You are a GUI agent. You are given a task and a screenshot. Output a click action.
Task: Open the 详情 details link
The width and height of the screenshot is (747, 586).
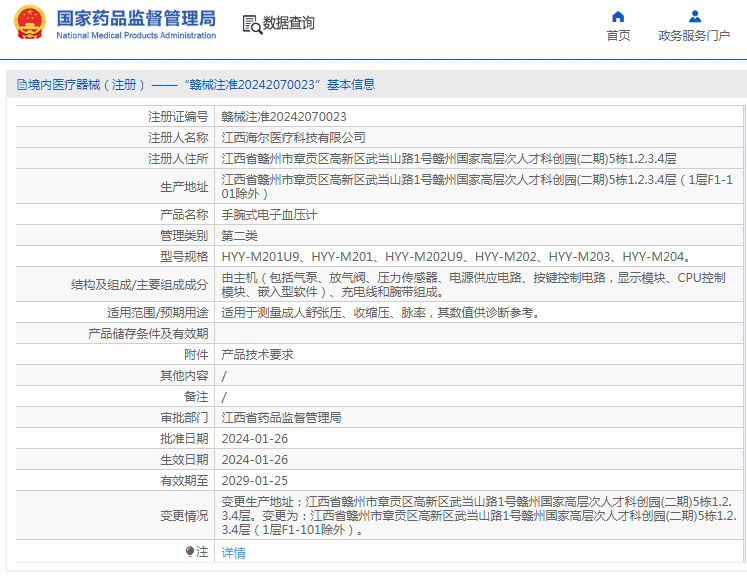point(233,553)
